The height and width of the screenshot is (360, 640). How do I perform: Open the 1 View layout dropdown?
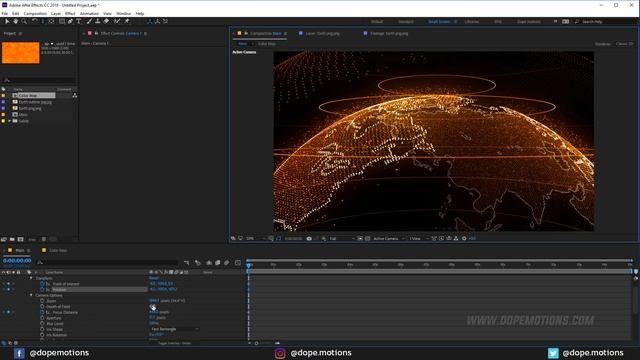[419, 238]
